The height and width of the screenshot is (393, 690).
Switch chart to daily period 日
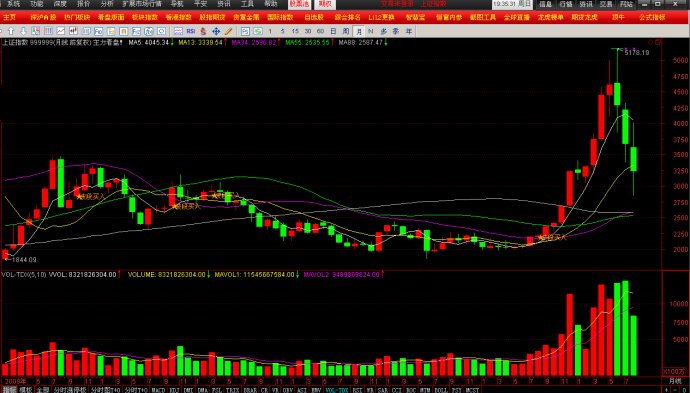[333, 31]
